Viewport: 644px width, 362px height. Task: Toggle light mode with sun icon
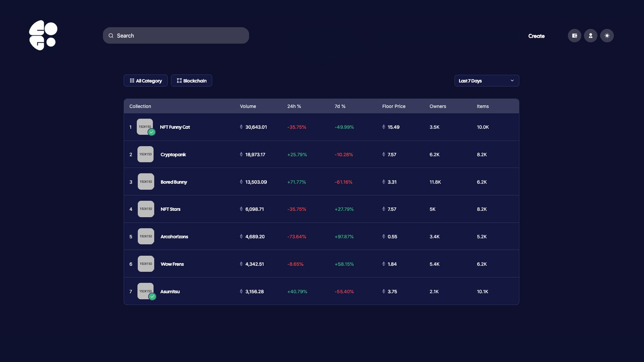(x=607, y=36)
